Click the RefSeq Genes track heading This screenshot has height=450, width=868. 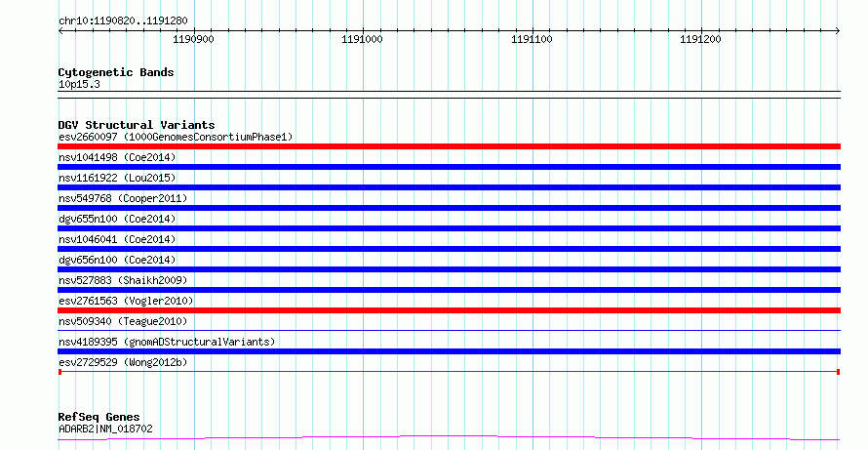tap(99, 417)
